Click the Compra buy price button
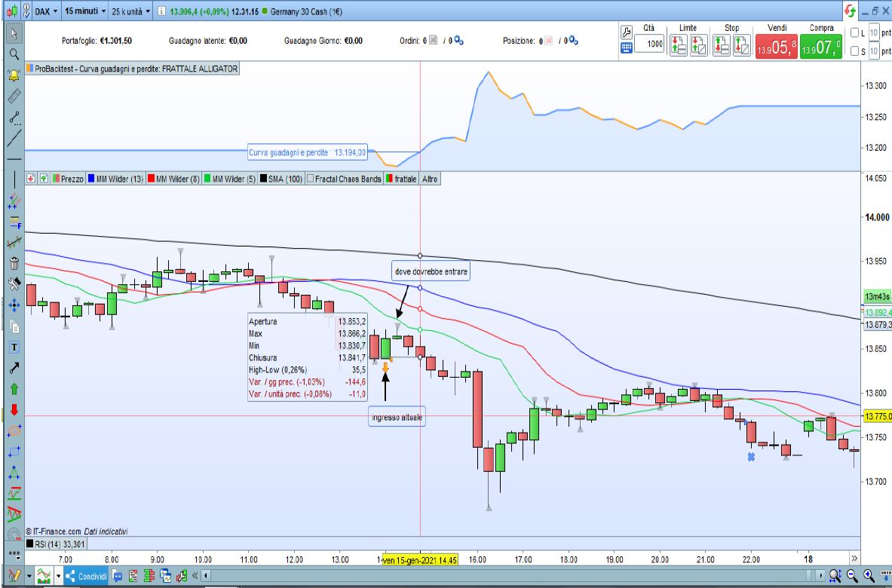The image size is (892, 588). coord(821,47)
